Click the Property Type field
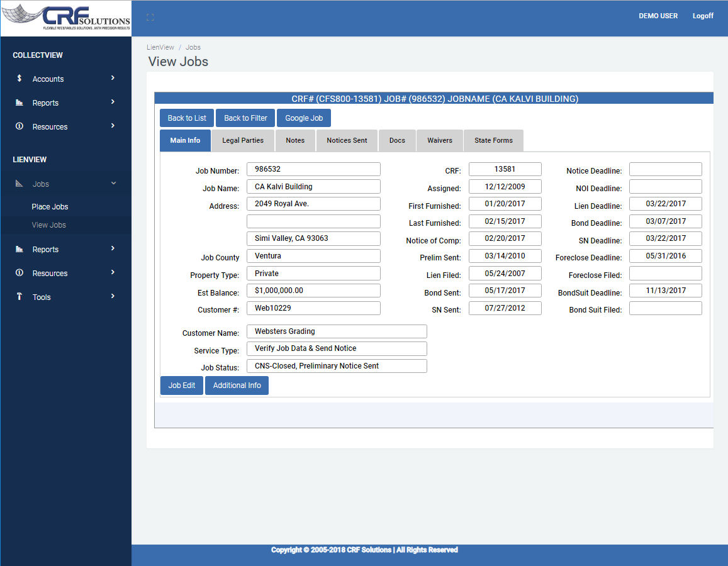Image resolution: width=728 pixels, height=566 pixels. point(313,274)
